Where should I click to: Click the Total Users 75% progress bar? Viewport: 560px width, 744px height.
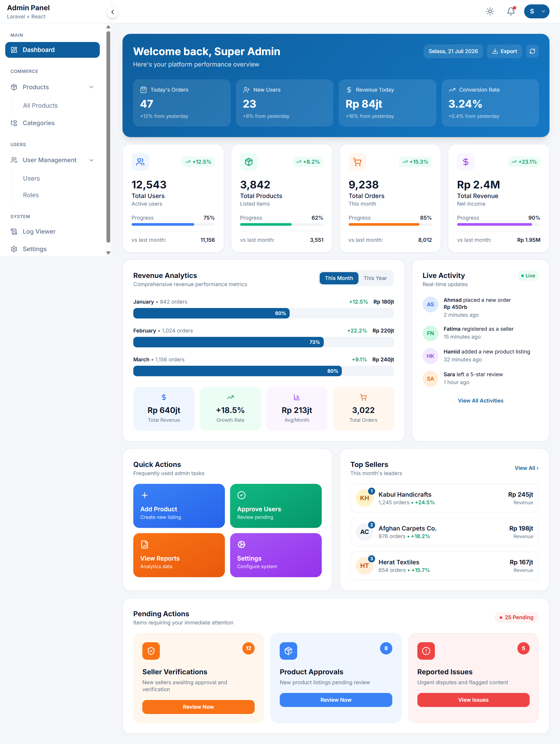coord(173,224)
